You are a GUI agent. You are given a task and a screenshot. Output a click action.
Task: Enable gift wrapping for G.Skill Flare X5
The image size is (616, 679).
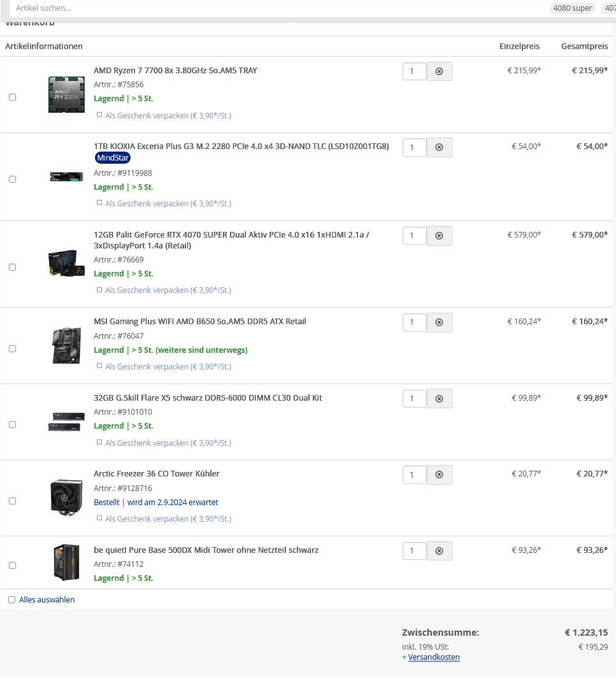[x=99, y=442]
